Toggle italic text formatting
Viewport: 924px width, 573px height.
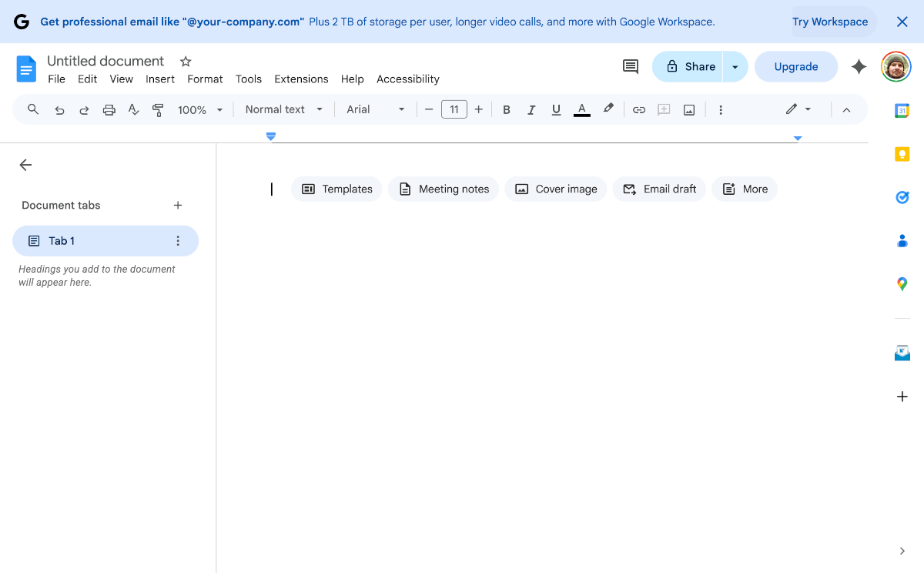[x=531, y=110]
